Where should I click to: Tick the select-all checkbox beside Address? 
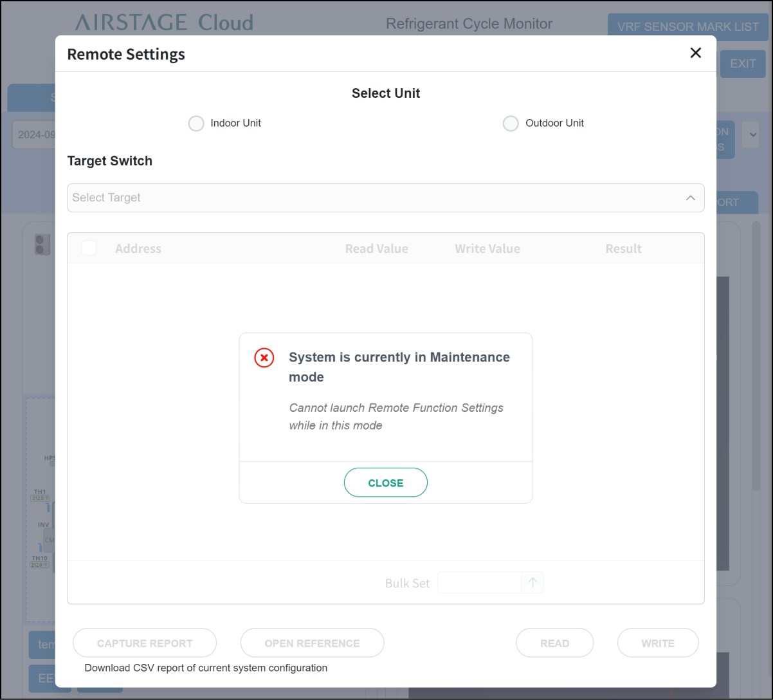(89, 248)
